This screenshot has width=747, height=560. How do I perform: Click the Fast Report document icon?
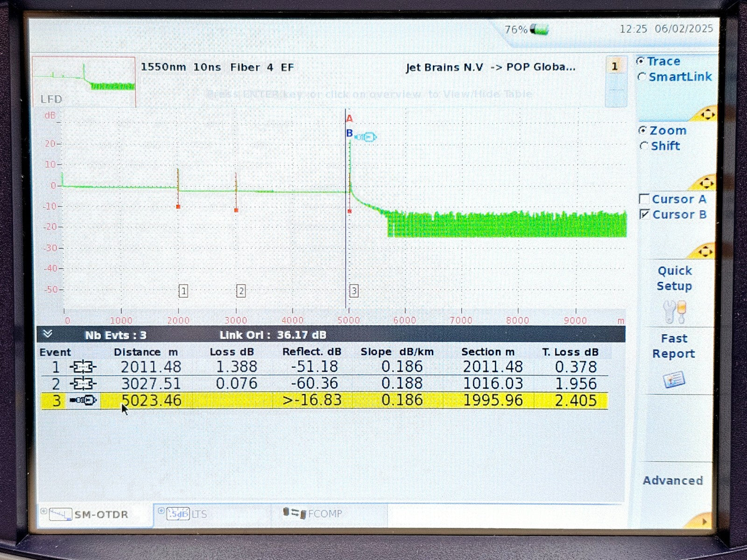(x=674, y=380)
